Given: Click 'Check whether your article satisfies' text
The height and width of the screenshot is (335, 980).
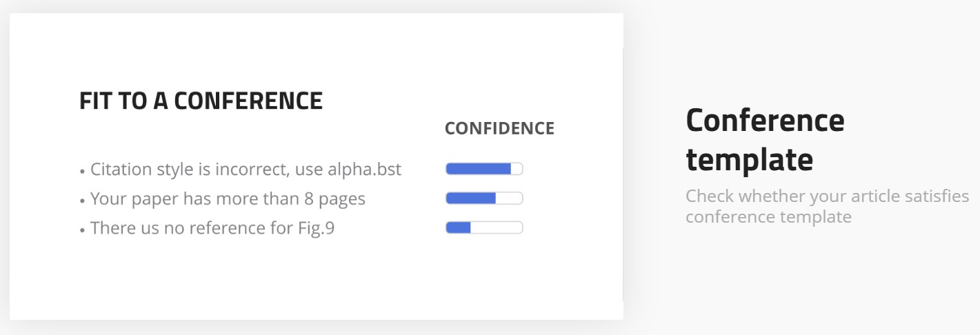Looking at the screenshot, I should [x=828, y=196].
